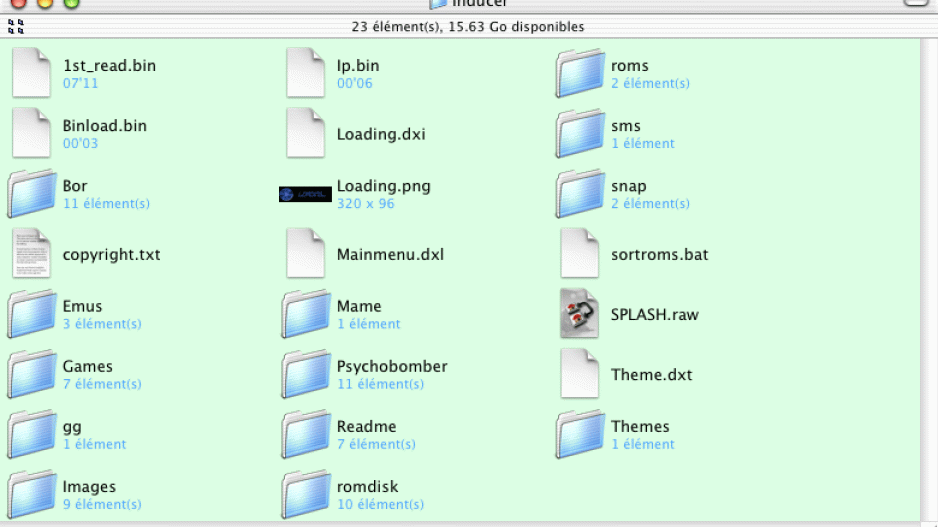
Task: Click the "Bor" folder name
Action: click(75, 186)
